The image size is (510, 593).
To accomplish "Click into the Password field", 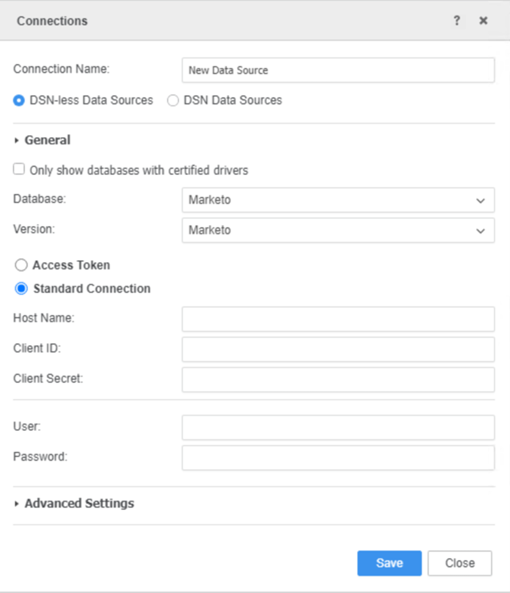I will [338, 458].
